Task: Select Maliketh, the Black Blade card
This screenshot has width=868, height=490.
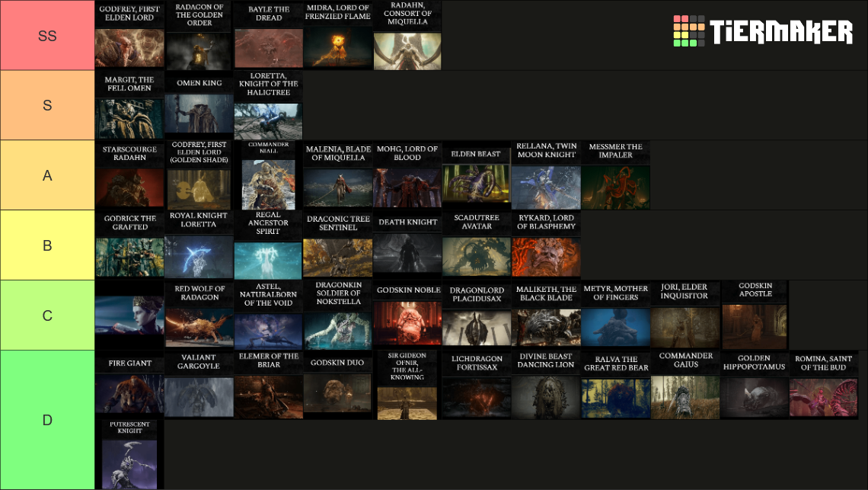Action: tap(546, 315)
